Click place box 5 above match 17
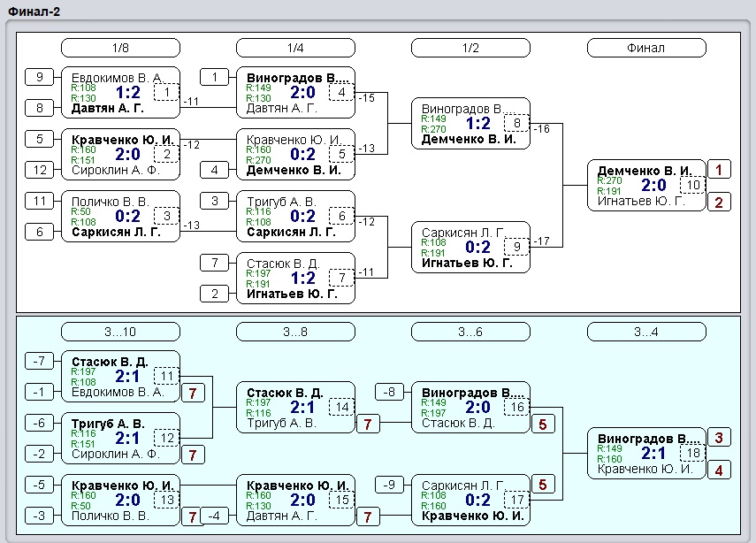 point(543,484)
